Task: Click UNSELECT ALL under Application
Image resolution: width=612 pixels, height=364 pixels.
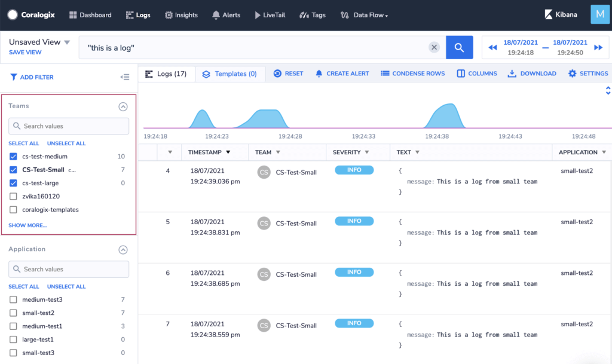Action: (66, 287)
